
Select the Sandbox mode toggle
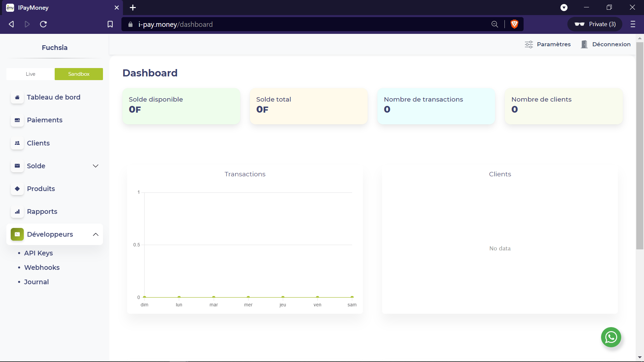click(x=79, y=74)
